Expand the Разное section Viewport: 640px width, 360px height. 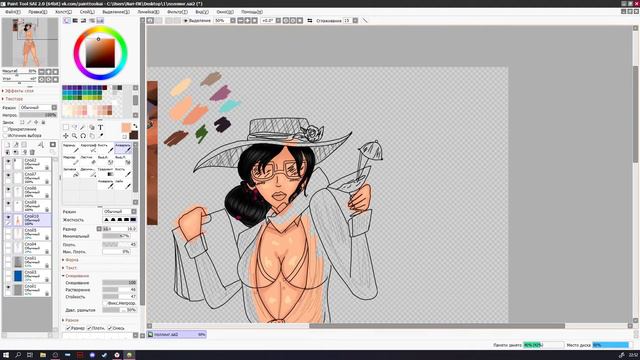click(x=71, y=320)
